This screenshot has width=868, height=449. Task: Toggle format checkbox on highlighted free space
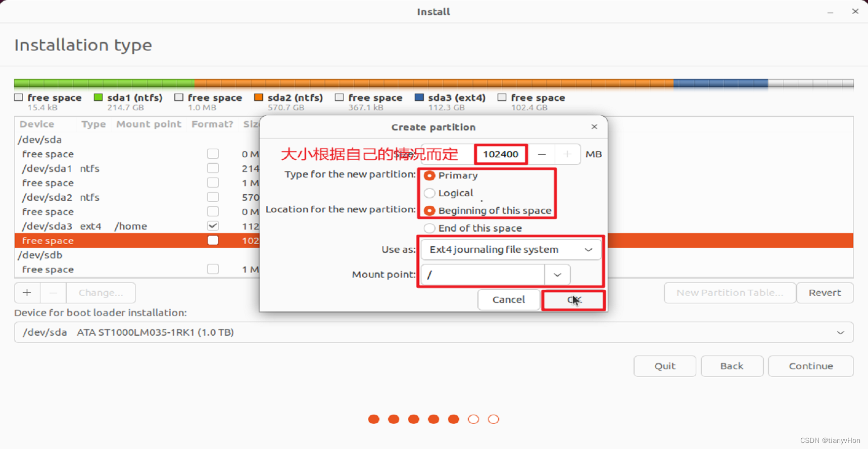pyautogui.click(x=213, y=241)
